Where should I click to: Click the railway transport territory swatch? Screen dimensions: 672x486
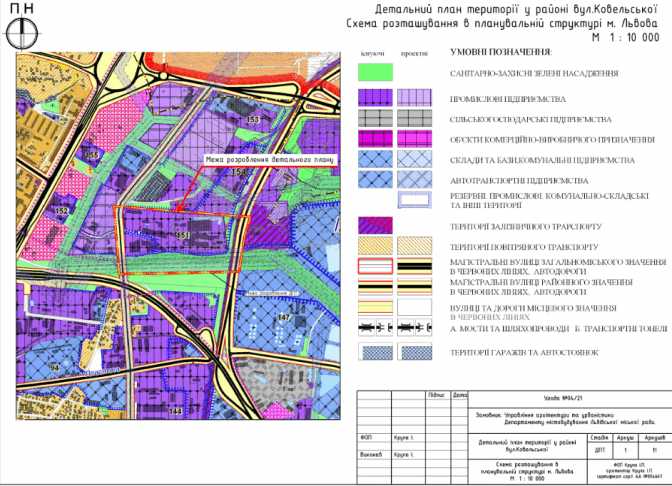[x=375, y=225]
